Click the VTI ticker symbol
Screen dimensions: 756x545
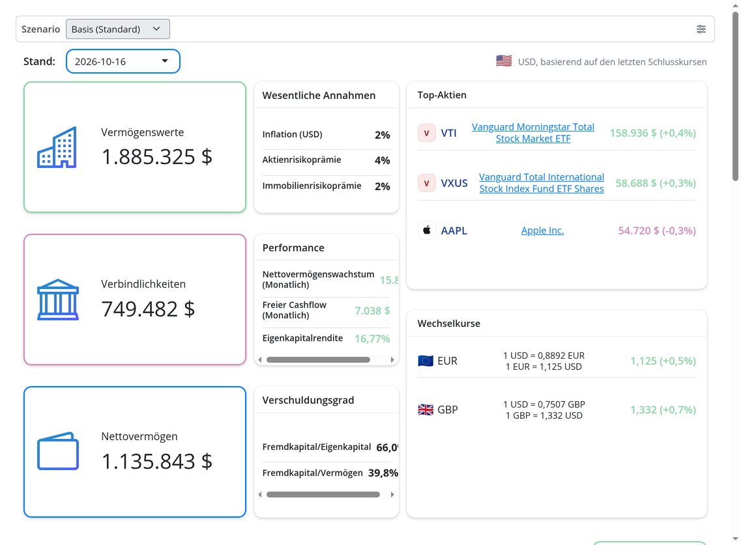448,133
